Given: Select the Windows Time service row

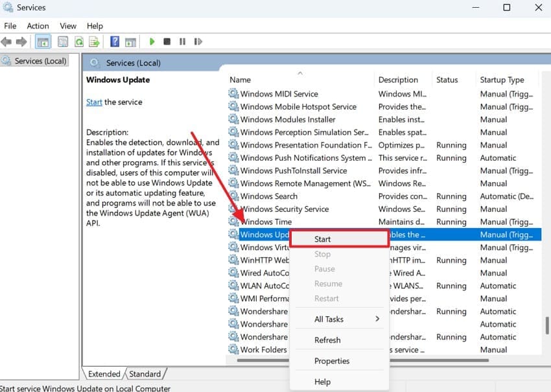Looking at the screenshot, I should [384, 222].
